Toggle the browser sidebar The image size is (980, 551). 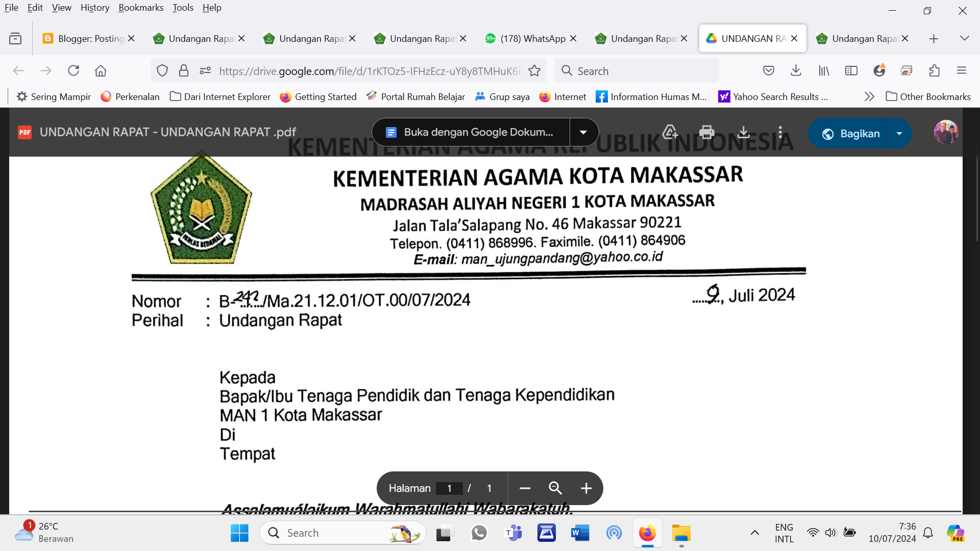tap(851, 70)
